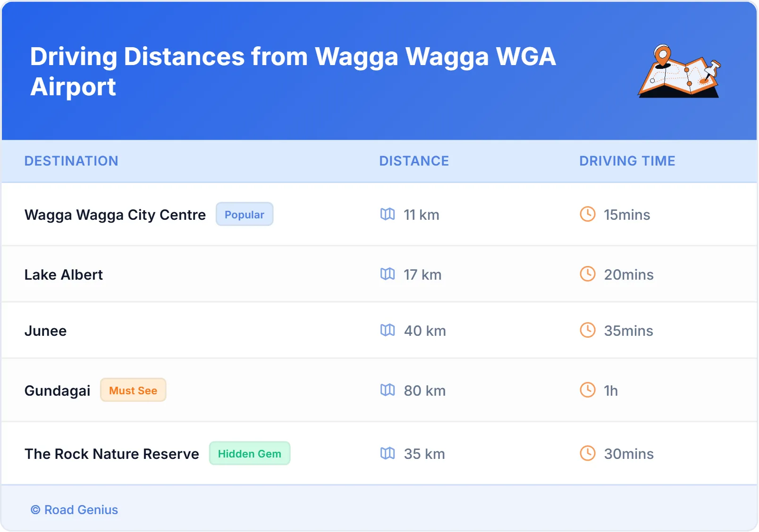Viewport: 759px width, 532px height.
Task: Click the map icon beside 80 km
Action: click(388, 390)
